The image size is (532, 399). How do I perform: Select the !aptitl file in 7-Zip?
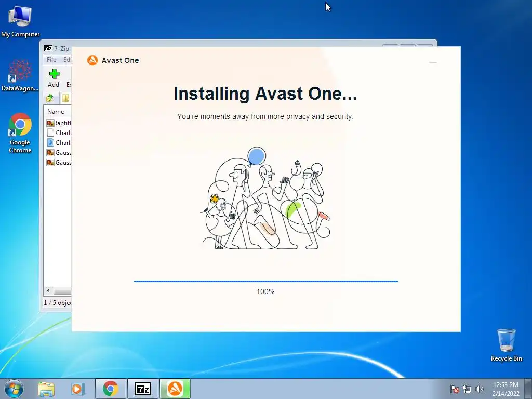[x=58, y=123]
